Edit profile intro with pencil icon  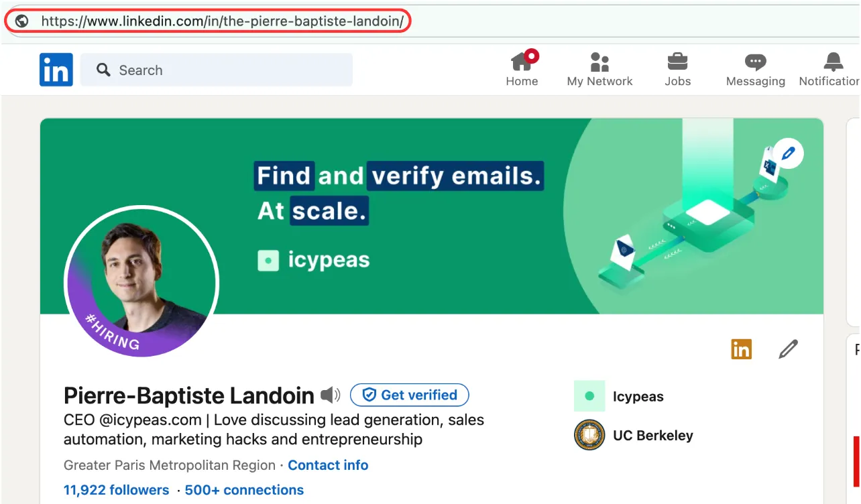(x=789, y=349)
